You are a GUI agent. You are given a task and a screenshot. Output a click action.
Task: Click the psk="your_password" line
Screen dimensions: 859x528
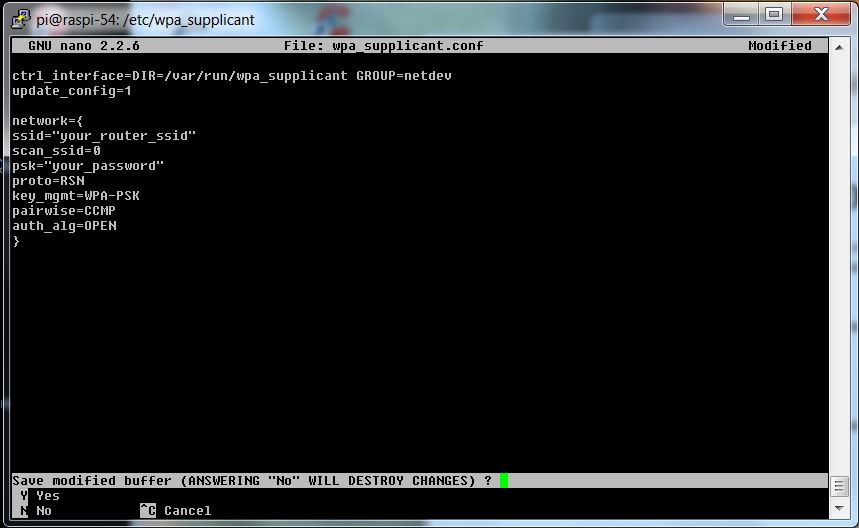[88, 166]
